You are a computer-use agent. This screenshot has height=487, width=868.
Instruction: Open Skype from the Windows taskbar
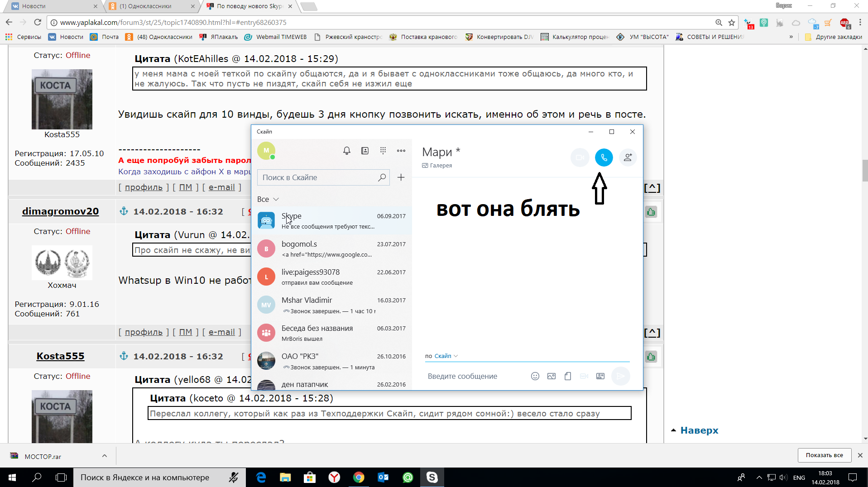tap(432, 477)
